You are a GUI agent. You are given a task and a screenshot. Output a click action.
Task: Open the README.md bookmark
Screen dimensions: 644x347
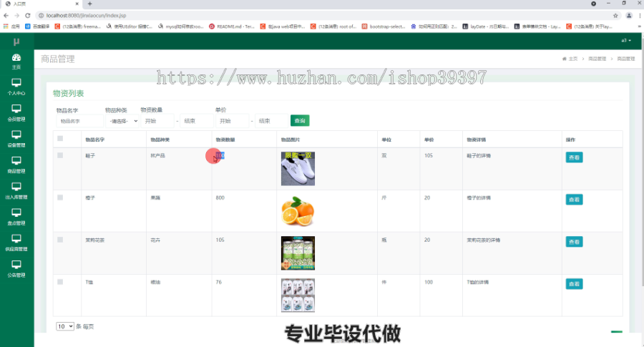coord(232,26)
